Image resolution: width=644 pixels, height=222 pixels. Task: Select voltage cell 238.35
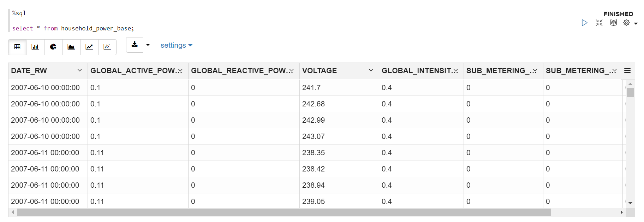339,153
